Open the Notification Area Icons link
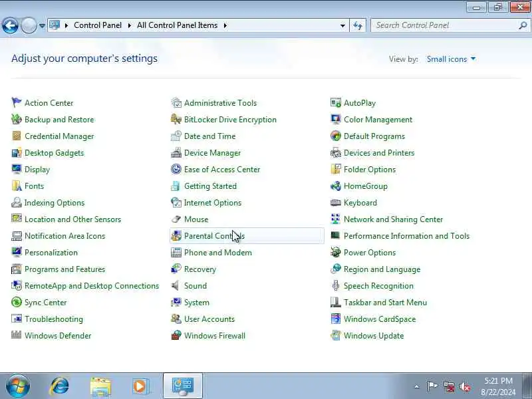The image size is (532, 399). [x=65, y=236]
